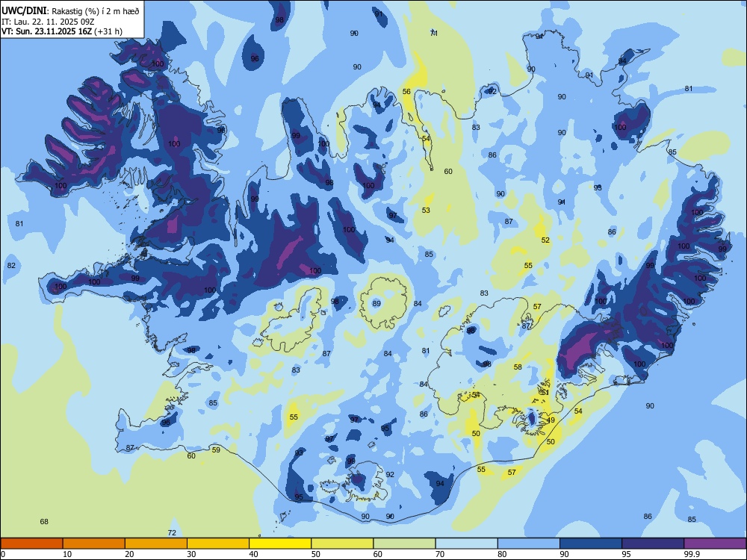Click the 30–40% amber legend swatch
The width and height of the screenshot is (747, 560).
coord(218,544)
